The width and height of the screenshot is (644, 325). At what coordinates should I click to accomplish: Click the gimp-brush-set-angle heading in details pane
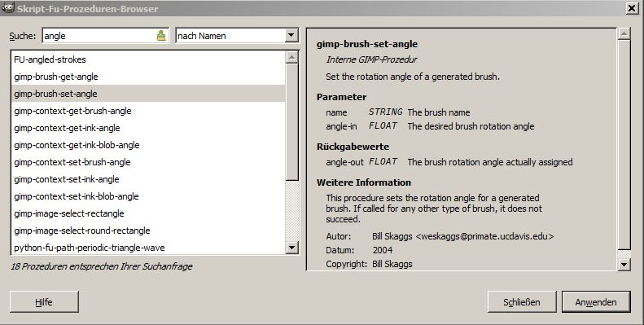click(367, 44)
